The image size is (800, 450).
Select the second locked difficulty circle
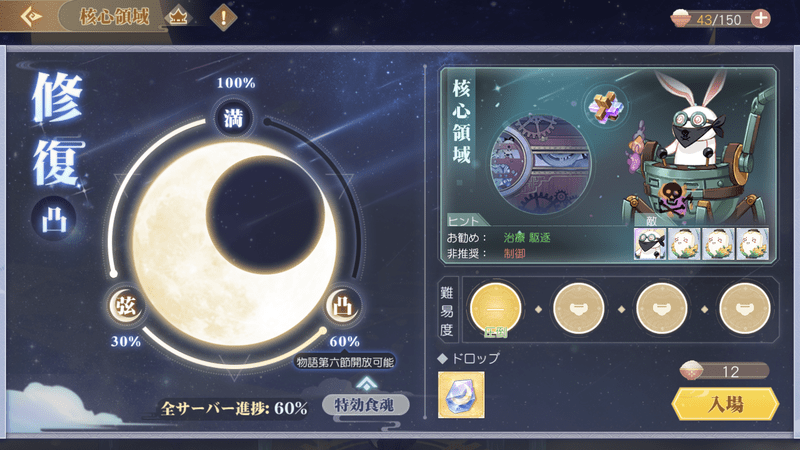tap(579, 309)
